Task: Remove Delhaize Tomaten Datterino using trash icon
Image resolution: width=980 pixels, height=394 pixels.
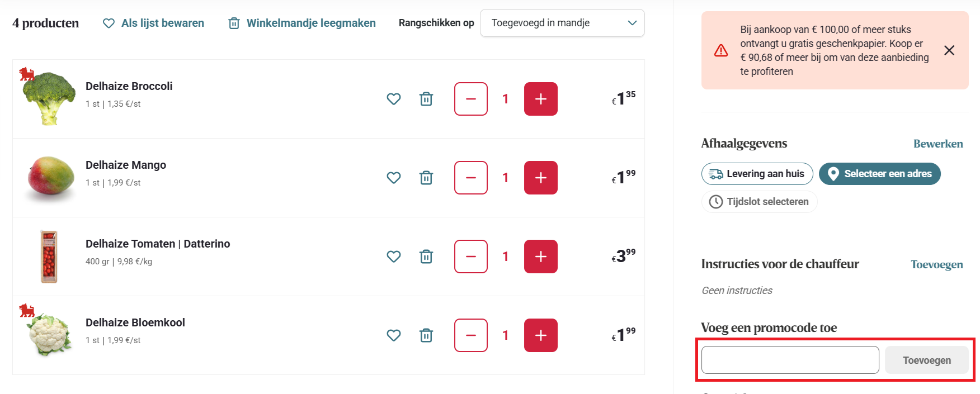Action: (426, 257)
